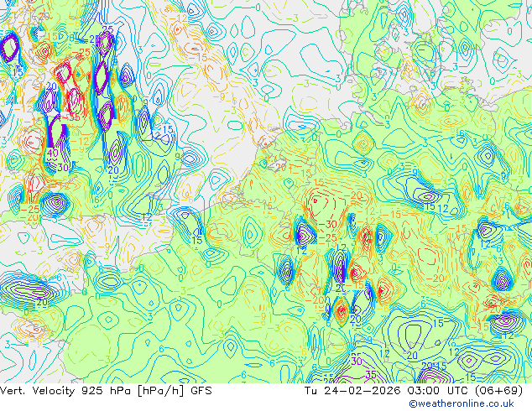Click the 'Vert. Velocity 925 hPa [hPa/h] GFS' title

[x=106, y=391]
